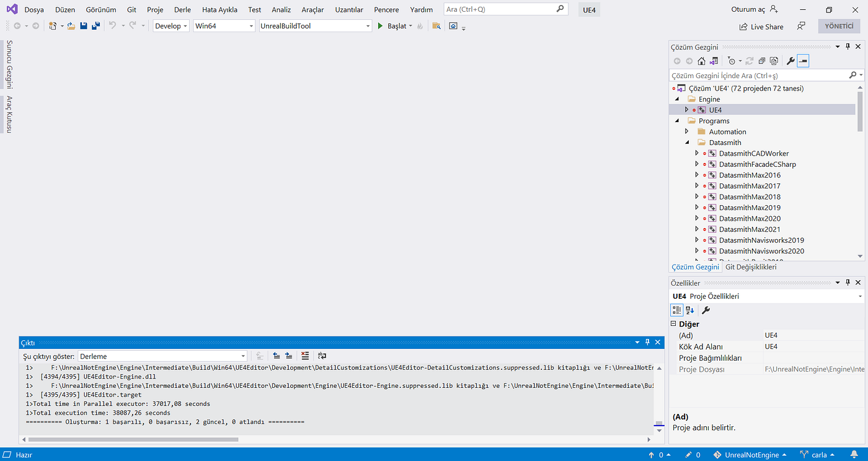
Task: Expand the DatasmithCADWorker project
Action: (x=697, y=153)
